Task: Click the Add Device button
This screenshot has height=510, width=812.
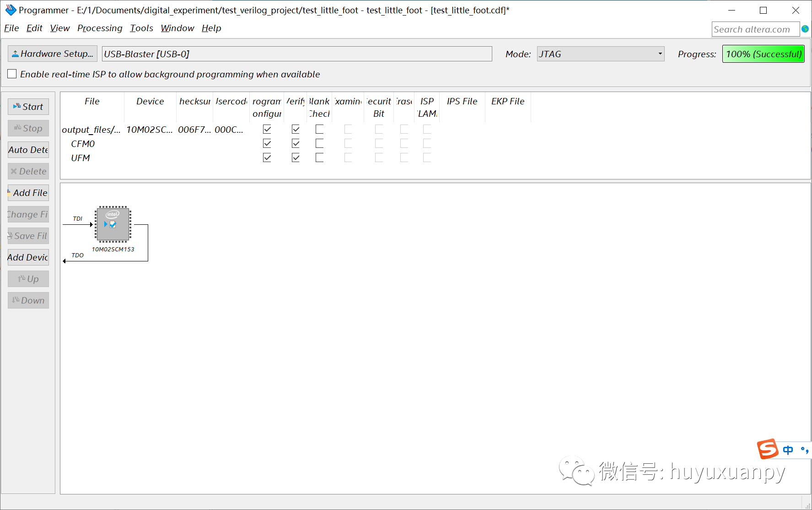Action: pos(28,257)
